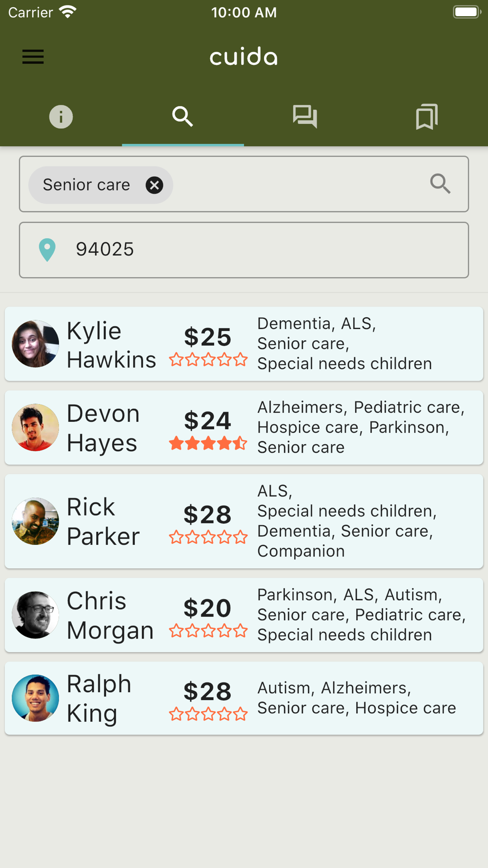Open Rick Parker's specialties list

[x=347, y=521]
